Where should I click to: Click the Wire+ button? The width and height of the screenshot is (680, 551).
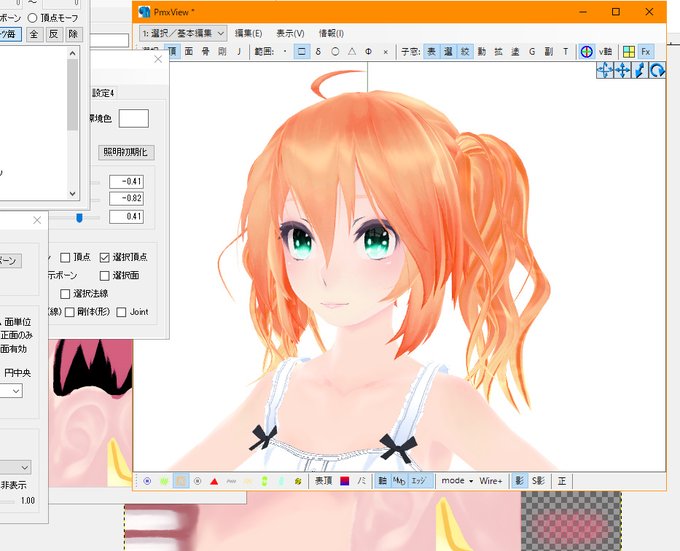pos(491,481)
